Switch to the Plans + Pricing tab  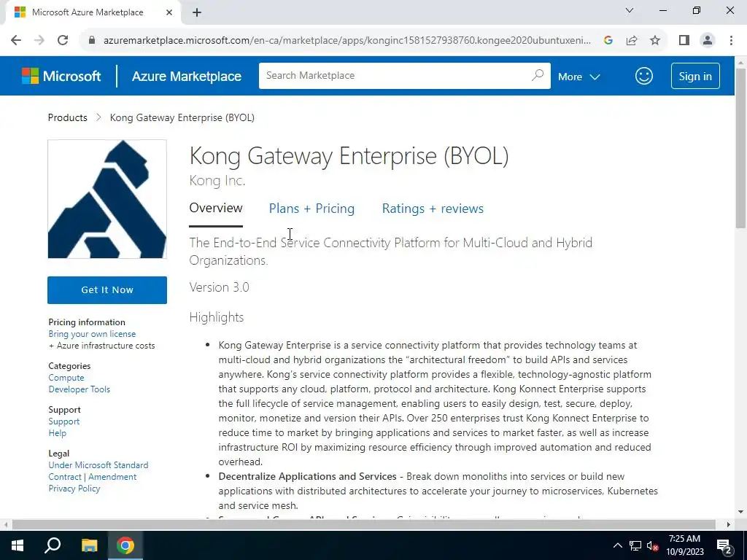pos(311,209)
